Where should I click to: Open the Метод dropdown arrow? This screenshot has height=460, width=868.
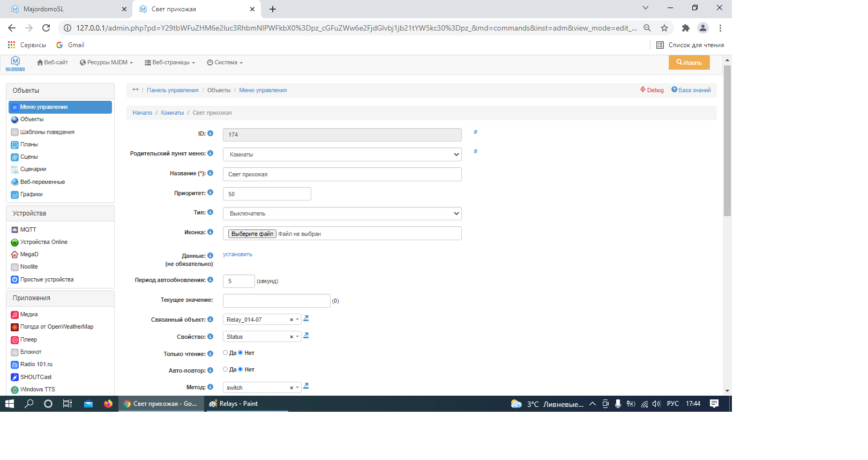coord(297,388)
